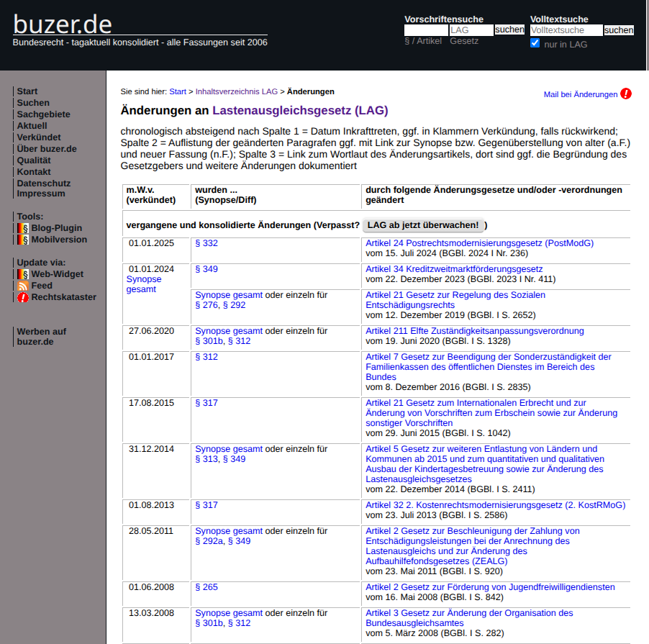Image resolution: width=649 pixels, height=644 pixels.
Task: Open Artikel 3 Bundesausgleichsamt law link
Action: [x=469, y=618]
